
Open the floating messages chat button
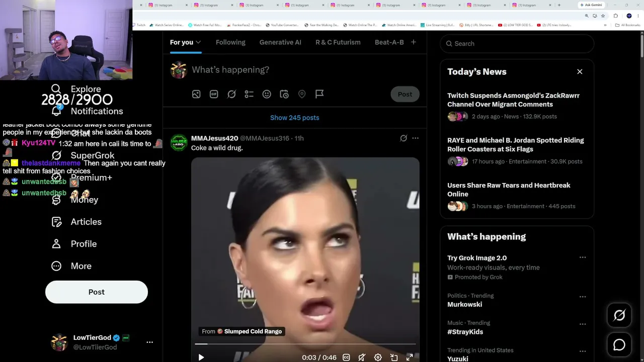point(619,345)
